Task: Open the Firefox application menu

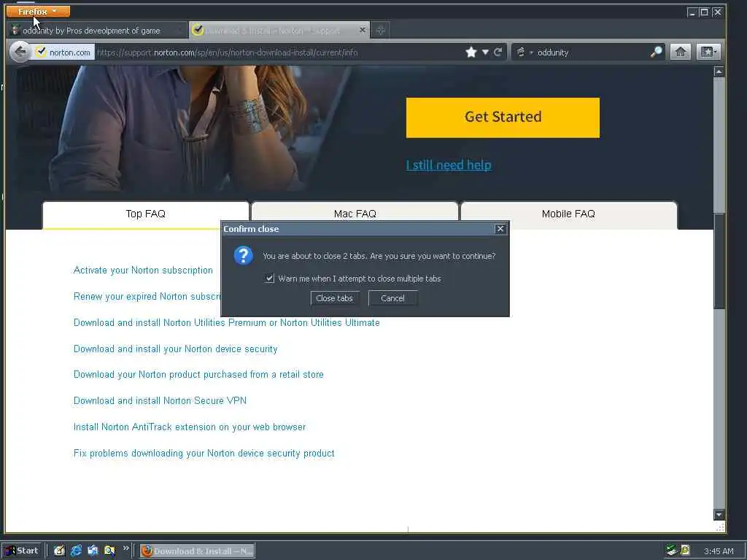Action: pos(38,11)
